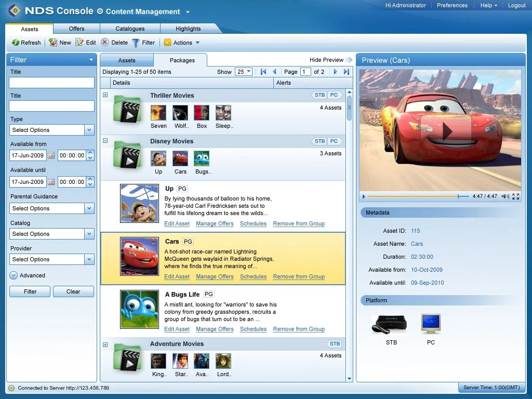This screenshot has width=532, height=399.
Task: Open the Provider Select Options dropdown
Action: click(51, 259)
